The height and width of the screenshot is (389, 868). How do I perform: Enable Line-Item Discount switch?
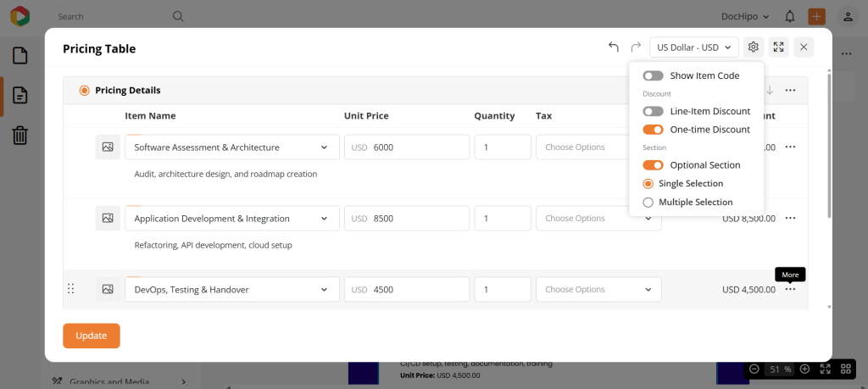click(x=653, y=111)
